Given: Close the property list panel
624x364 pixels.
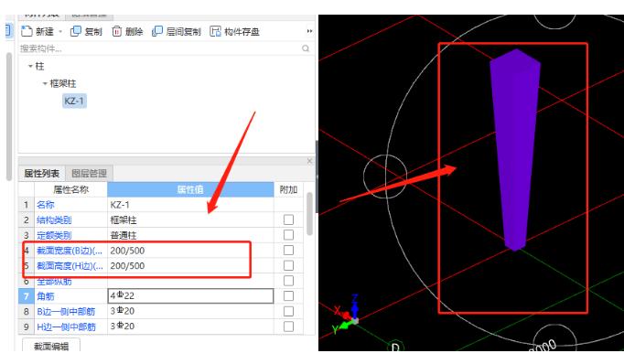Looking at the screenshot, I should 309,161.
